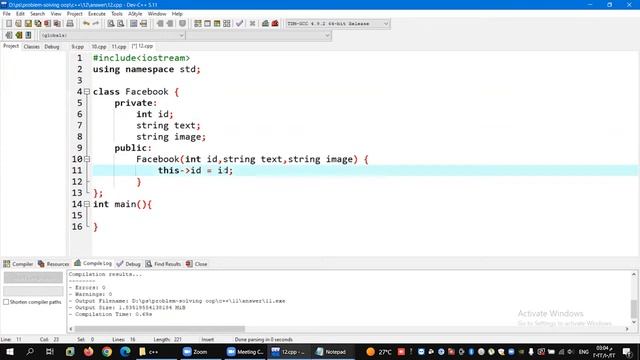Image resolution: width=640 pixels, height=360 pixels.
Task: Collapse the Facebook constructor fold on line 10
Action: point(87,159)
